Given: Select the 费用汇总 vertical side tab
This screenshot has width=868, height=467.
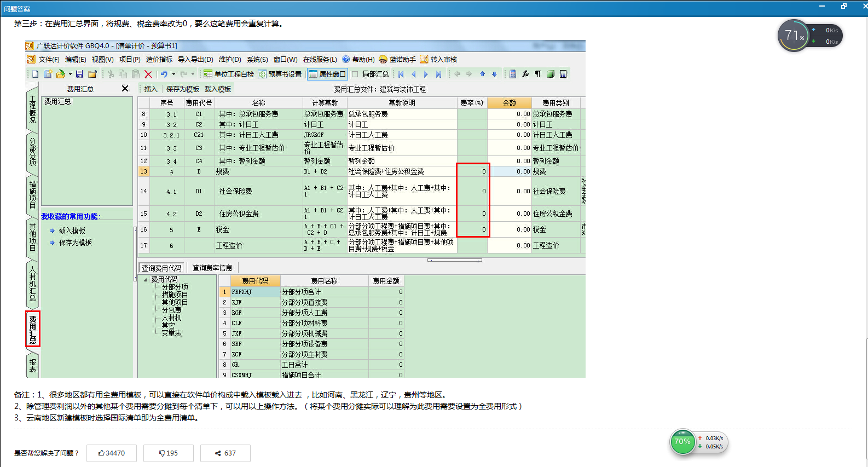Looking at the screenshot, I should coord(32,329).
